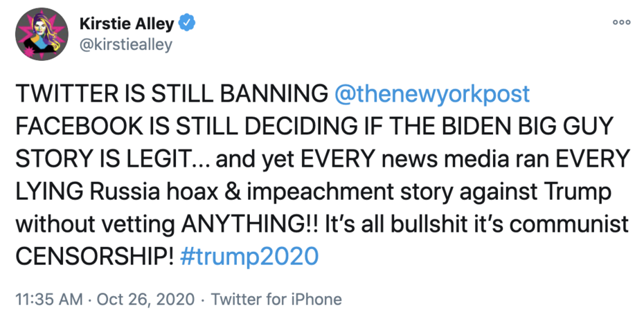Click the blue verified badge
644x319 pixels.
coord(188,24)
